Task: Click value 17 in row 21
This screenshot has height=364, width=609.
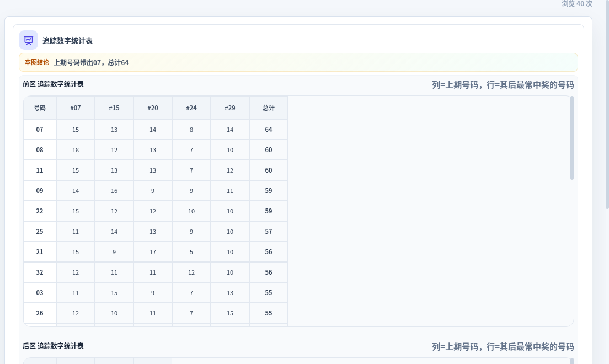Action: 153,251
